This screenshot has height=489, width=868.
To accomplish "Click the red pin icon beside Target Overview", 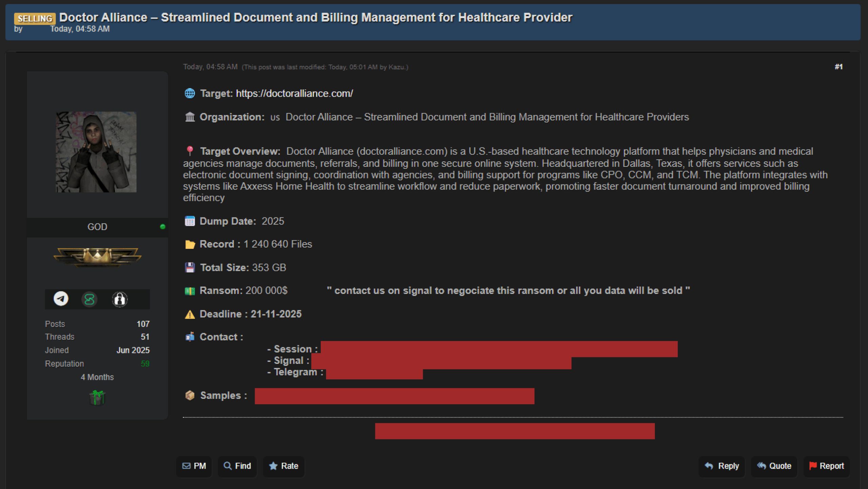I will click(190, 151).
